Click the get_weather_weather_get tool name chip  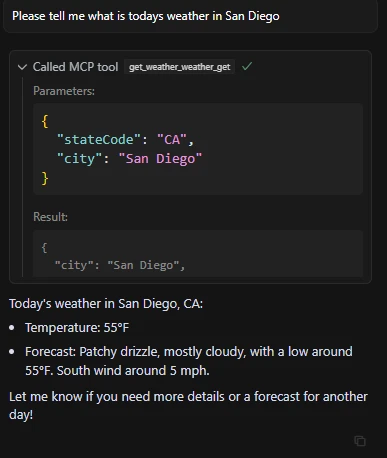pos(179,67)
